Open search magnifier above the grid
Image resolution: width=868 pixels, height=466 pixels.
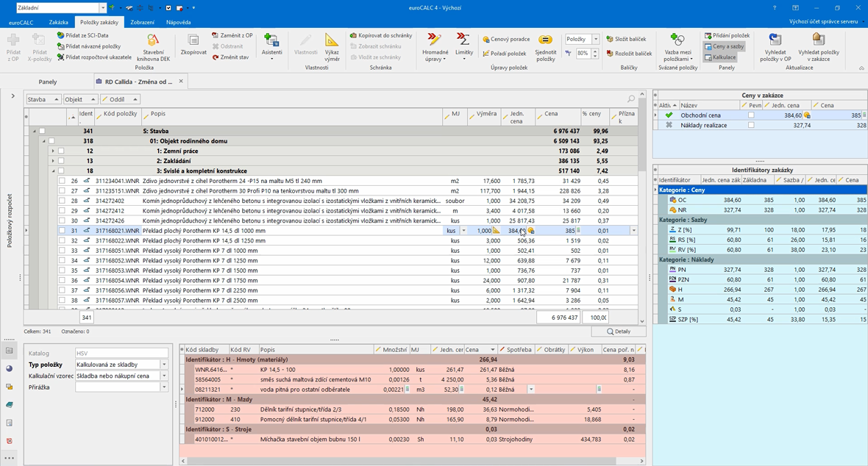(631, 99)
